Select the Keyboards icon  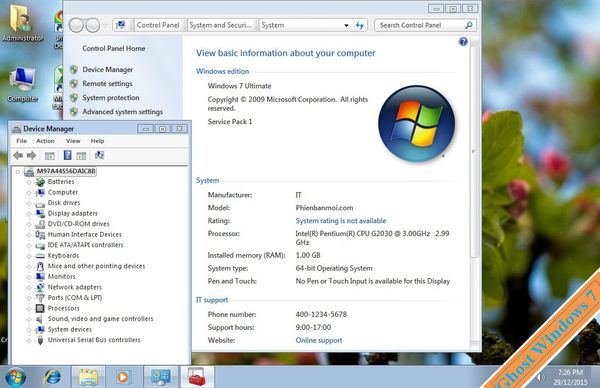(40, 256)
